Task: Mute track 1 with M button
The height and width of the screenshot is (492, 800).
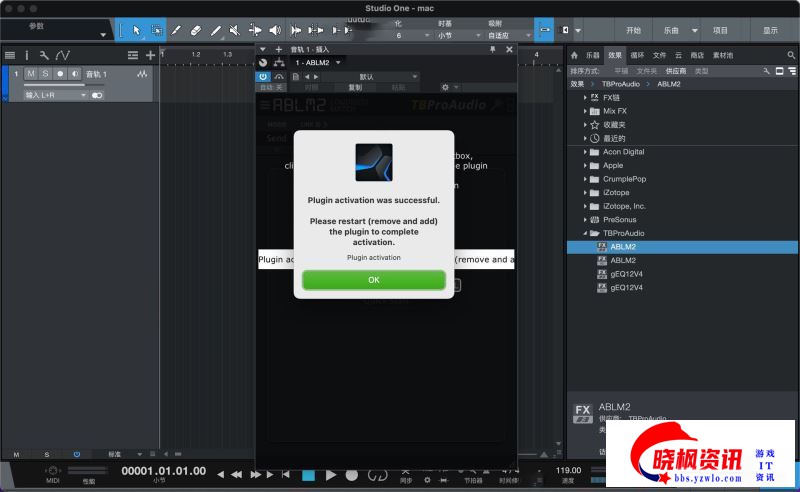Action: (31, 74)
